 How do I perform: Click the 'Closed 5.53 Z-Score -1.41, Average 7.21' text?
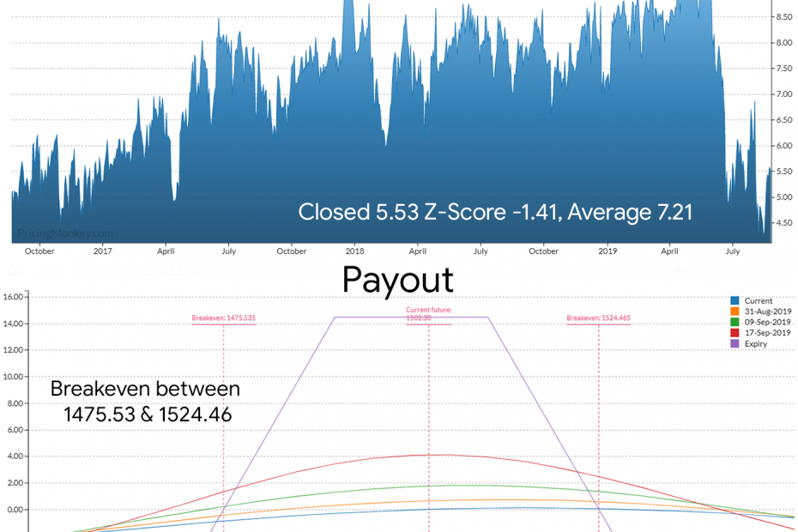click(x=495, y=212)
